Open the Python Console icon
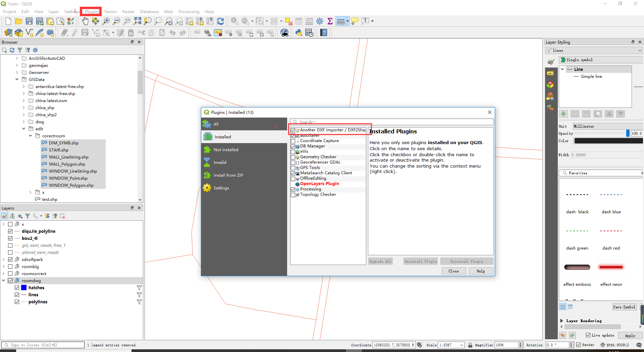 click(299, 33)
